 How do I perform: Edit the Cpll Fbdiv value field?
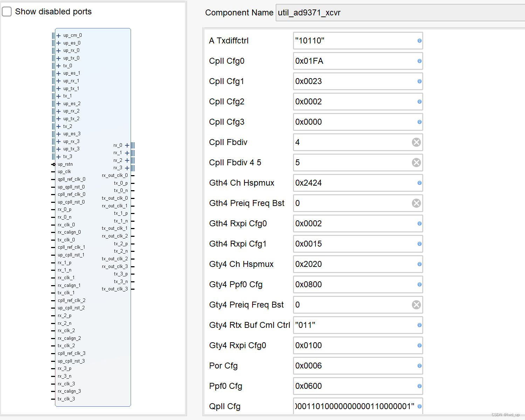[358, 142]
